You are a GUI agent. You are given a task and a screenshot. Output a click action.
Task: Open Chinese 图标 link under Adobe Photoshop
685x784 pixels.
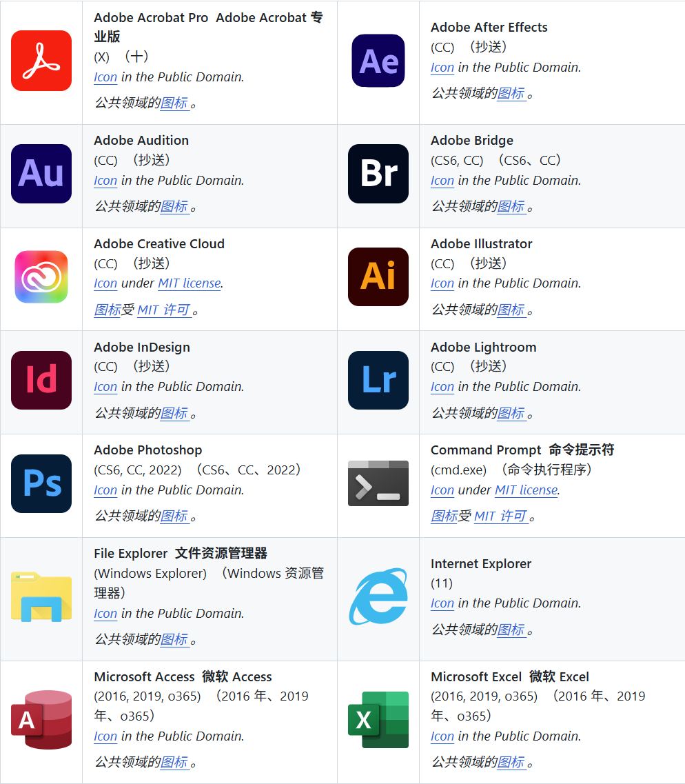[174, 516]
